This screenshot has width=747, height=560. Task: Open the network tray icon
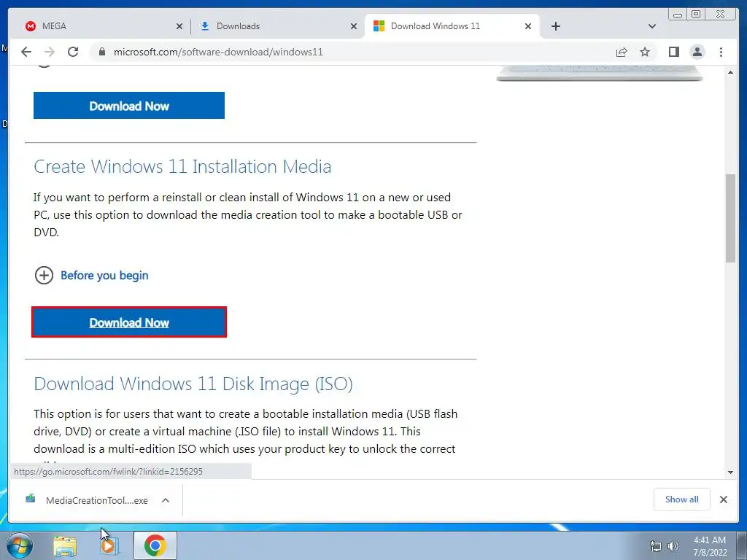point(656,546)
